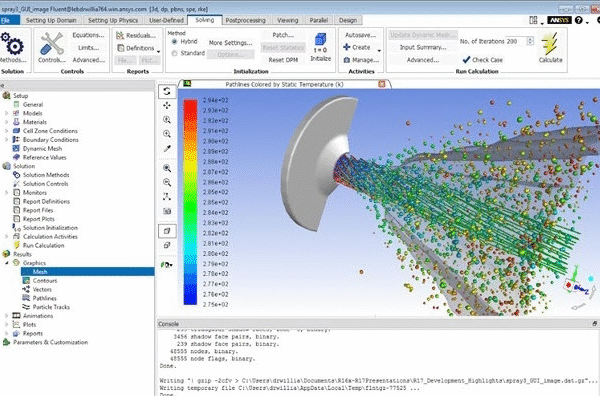Open the Definitions dropdown in Reports
Viewport: 600px width, 396px height.
tap(158, 51)
